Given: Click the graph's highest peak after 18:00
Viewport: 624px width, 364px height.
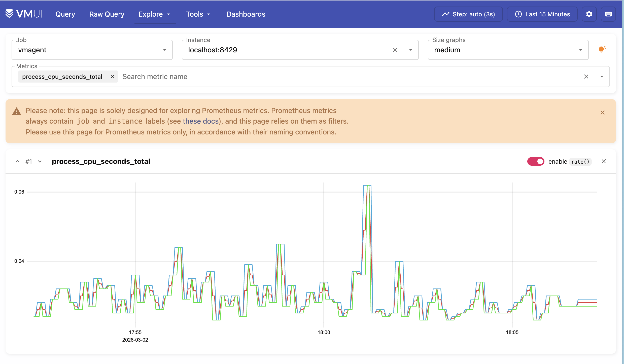Looking at the screenshot, I should coord(367,186).
